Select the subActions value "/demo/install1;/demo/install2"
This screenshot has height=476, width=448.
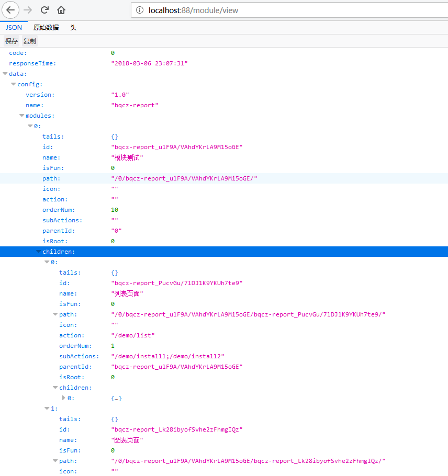point(167,356)
